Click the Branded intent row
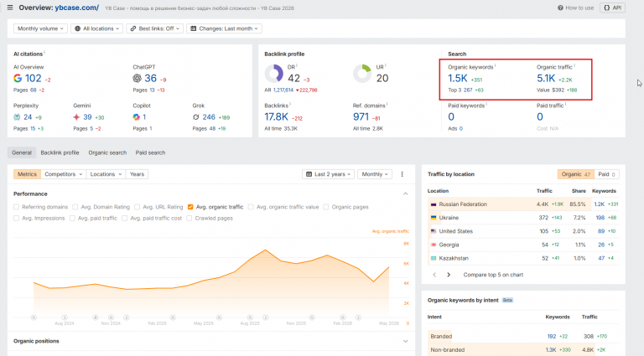Screen dimensions: 644x356 523,336
